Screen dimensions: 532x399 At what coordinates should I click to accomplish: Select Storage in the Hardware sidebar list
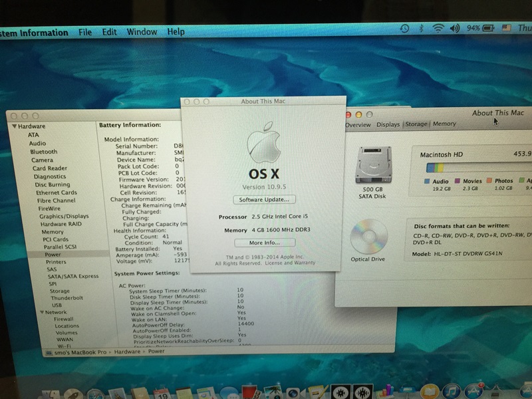(x=60, y=291)
